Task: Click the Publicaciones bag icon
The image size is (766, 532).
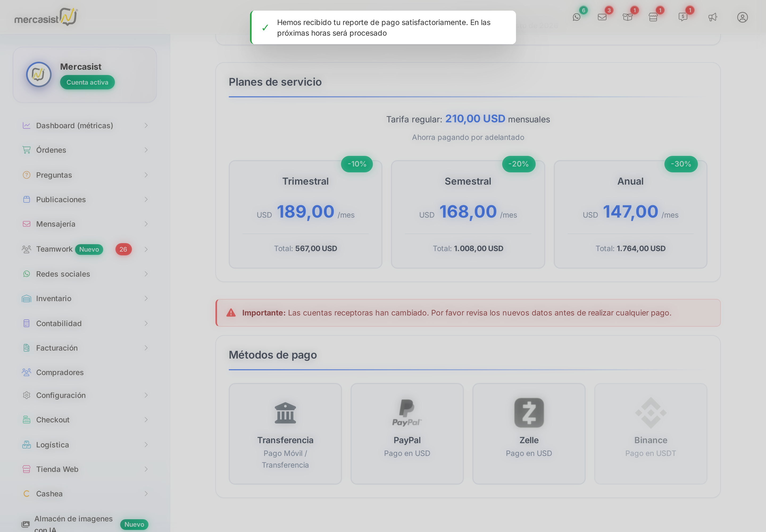Action: [x=26, y=199]
